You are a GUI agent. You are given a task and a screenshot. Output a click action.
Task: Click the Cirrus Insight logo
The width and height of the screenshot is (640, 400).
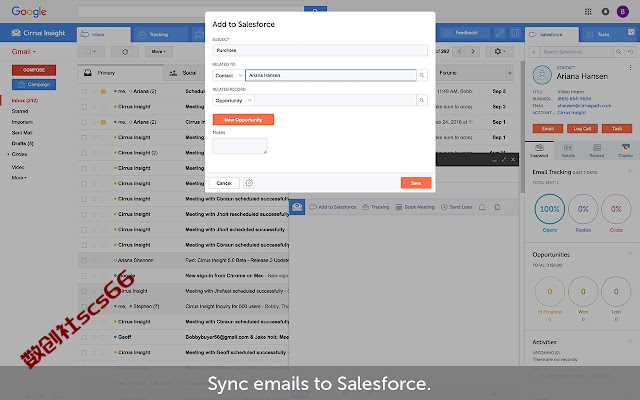[38, 33]
